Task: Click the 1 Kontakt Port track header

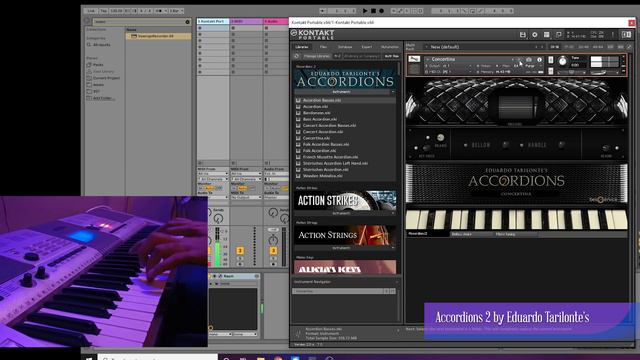Action: pos(213,21)
